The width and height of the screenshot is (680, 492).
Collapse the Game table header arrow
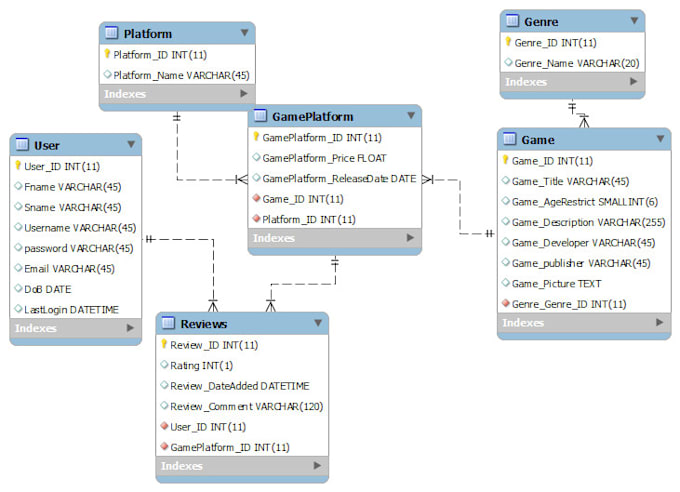click(660, 139)
